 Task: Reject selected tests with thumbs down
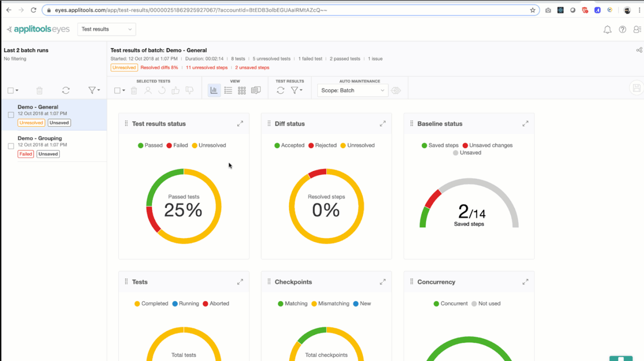[189, 91]
